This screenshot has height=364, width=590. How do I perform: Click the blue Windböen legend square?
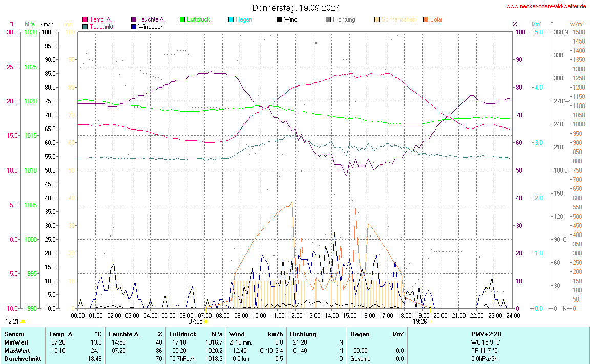point(134,26)
